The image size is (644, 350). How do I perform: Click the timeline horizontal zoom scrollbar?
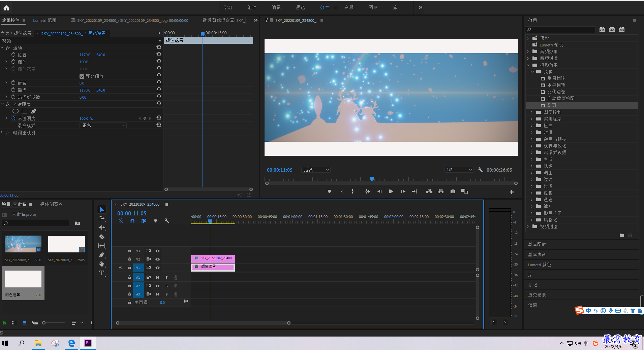click(x=203, y=323)
